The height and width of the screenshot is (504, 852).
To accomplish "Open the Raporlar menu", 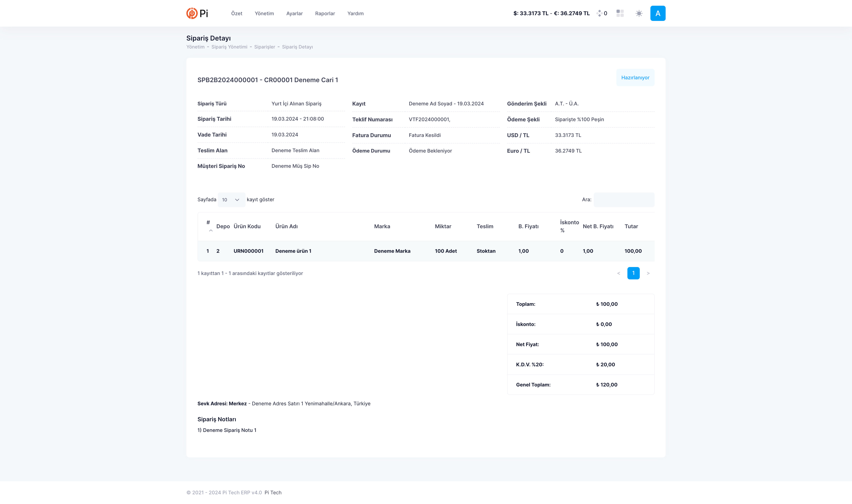I will coord(325,14).
